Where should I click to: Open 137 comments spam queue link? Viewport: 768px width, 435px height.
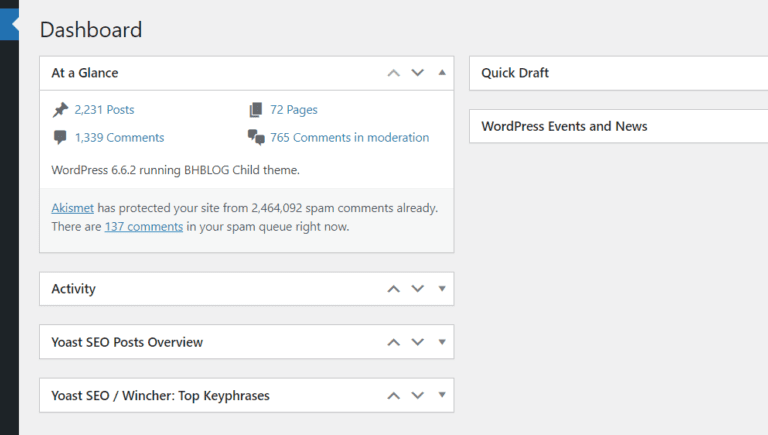[143, 227]
